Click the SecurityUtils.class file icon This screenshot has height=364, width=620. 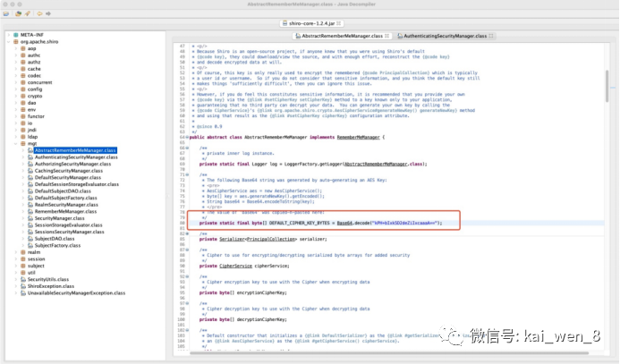[x=23, y=279]
